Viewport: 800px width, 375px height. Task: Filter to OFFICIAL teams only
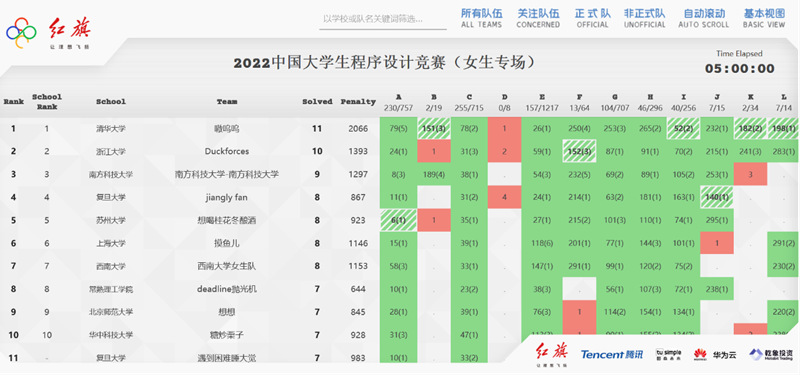pos(592,18)
